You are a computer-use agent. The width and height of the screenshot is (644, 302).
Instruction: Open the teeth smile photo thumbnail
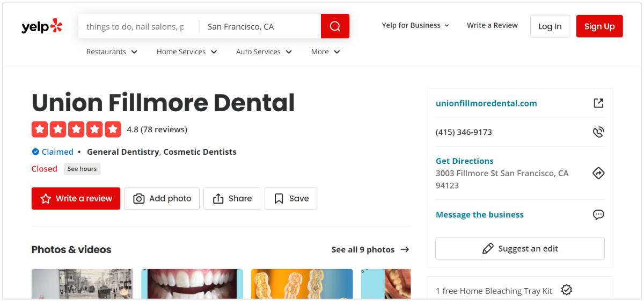coord(192,284)
